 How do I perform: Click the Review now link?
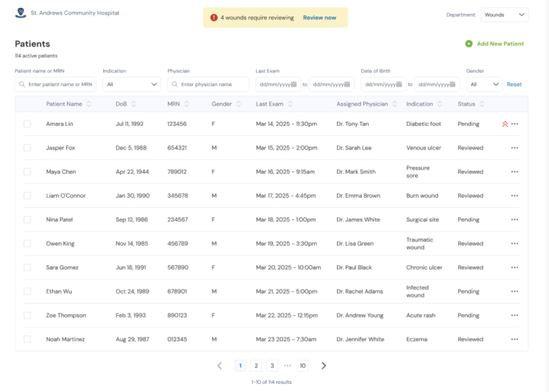(x=319, y=17)
